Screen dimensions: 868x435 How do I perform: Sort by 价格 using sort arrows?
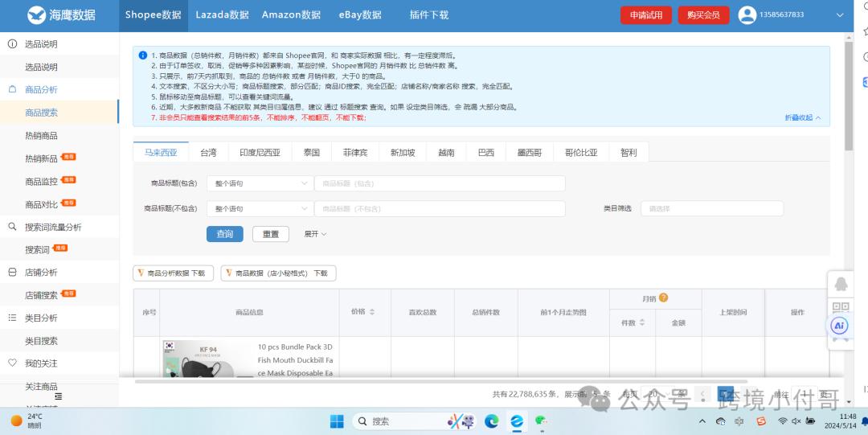point(372,312)
